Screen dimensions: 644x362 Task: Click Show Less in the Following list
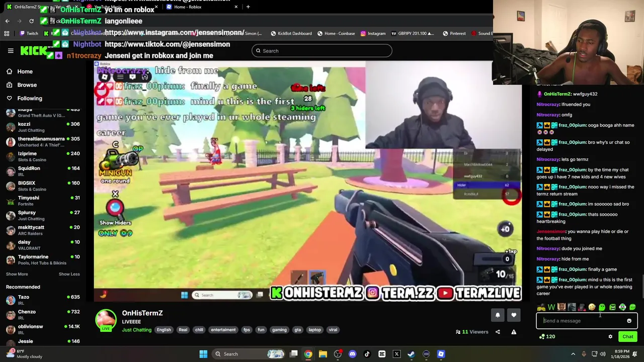[69, 274]
